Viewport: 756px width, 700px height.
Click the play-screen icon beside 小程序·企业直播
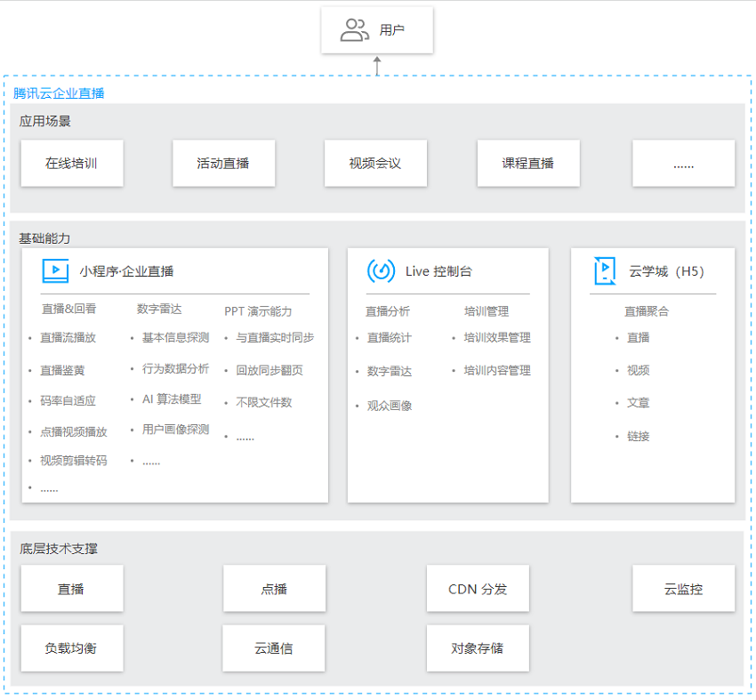tap(55, 271)
